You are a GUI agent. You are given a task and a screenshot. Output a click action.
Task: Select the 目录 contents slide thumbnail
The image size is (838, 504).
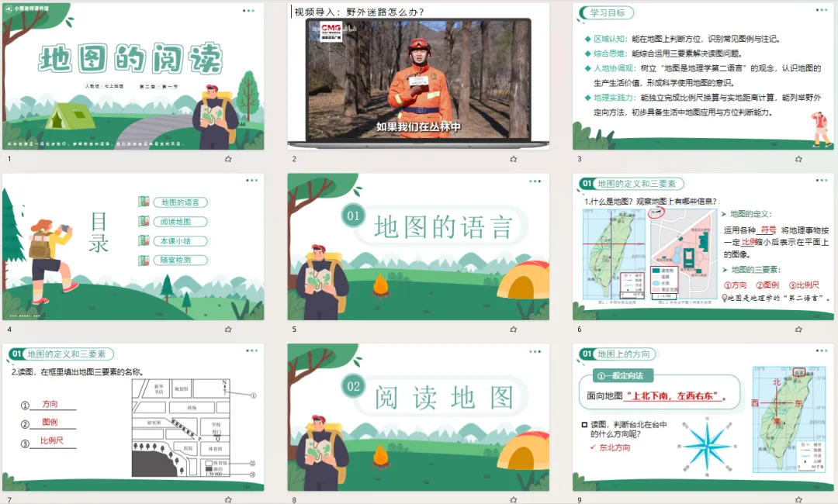click(x=133, y=247)
